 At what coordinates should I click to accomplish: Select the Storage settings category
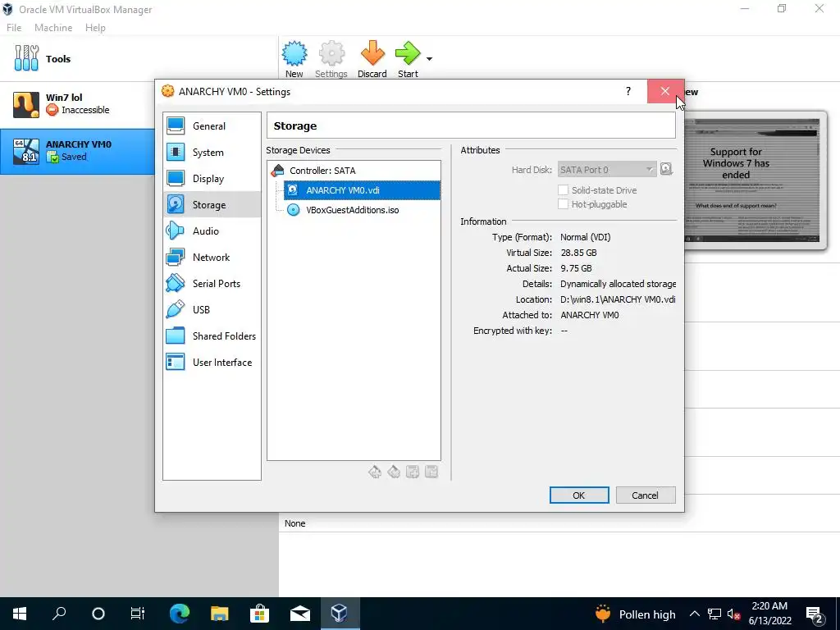pyautogui.click(x=212, y=204)
